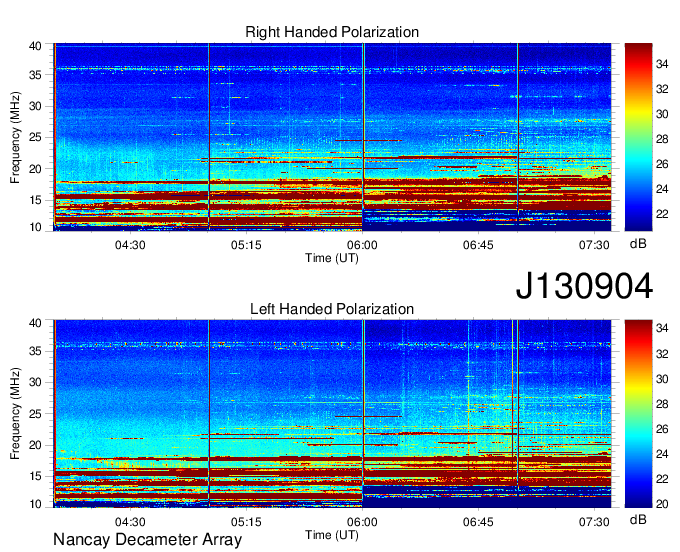Click the 26 dB value on upper colorbar
Viewport: 680px width, 552px height.
(x=662, y=164)
